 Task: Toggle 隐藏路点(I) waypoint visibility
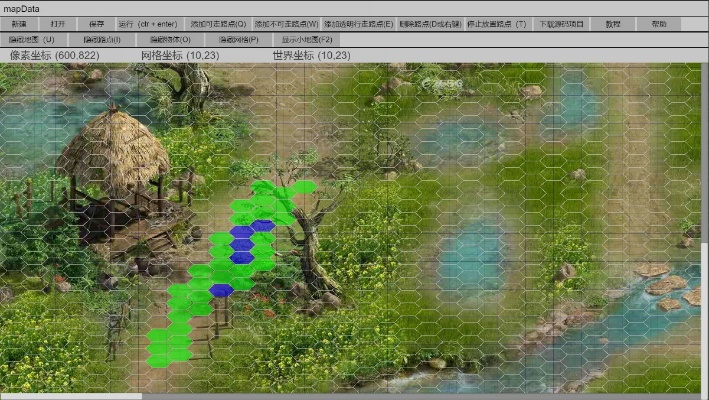click(x=101, y=39)
